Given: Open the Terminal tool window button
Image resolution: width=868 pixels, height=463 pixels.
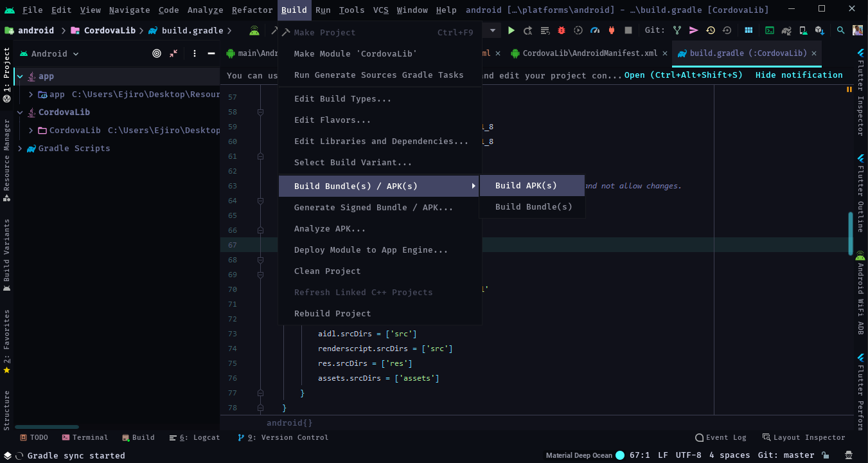Looking at the screenshot, I should 85,437.
